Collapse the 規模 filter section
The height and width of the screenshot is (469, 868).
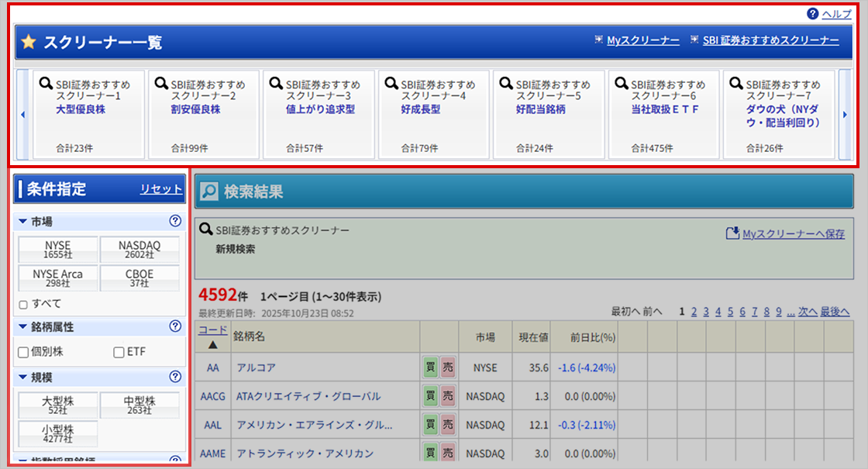click(23, 378)
